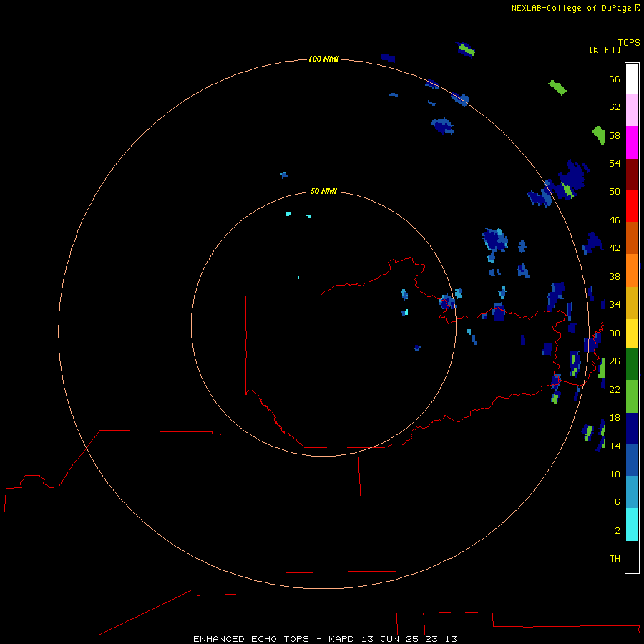
Task: Click the dark orange 46 kft legend swatch
Action: point(632,238)
